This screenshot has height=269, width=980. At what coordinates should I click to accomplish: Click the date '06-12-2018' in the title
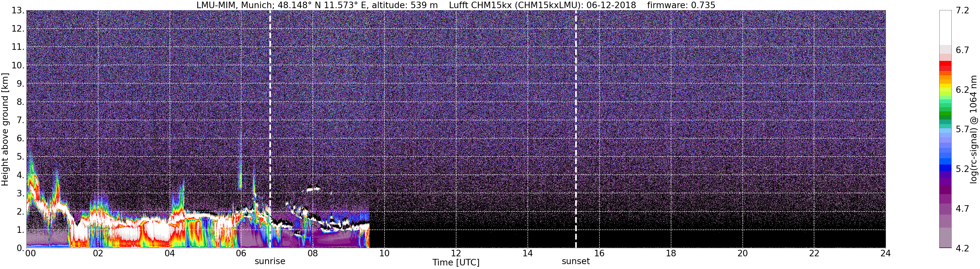611,5
